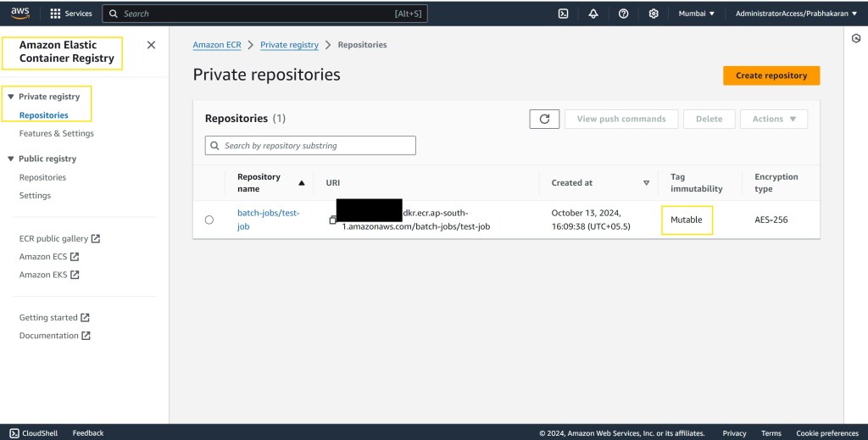Collapse the Public registry section

tap(10, 159)
